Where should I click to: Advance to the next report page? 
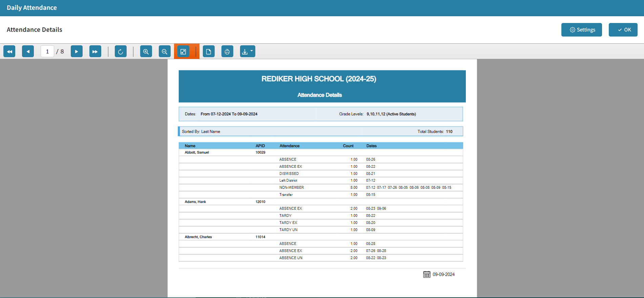pos(77,51)
